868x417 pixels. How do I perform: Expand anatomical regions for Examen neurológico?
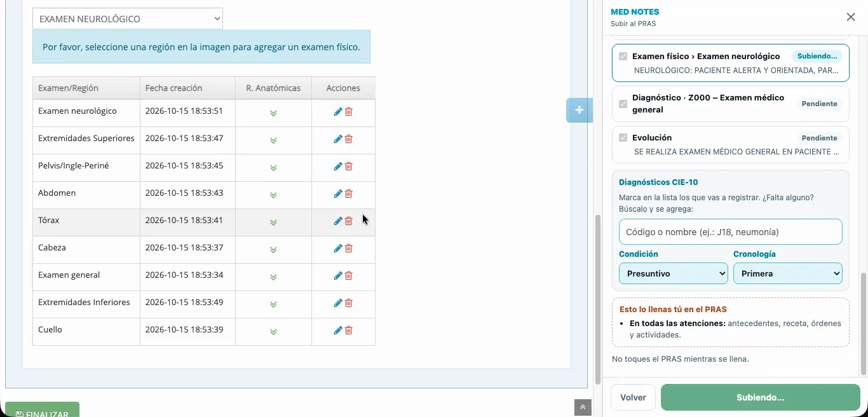tap(273, 113)
